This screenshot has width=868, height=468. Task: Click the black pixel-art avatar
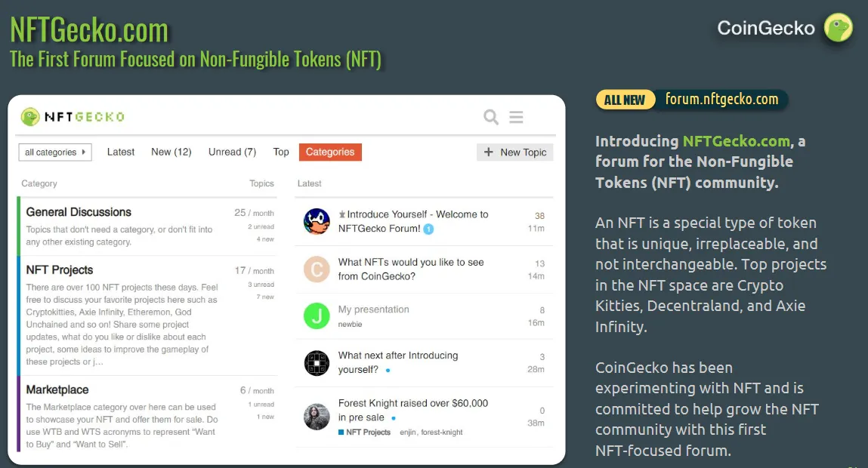317,363
